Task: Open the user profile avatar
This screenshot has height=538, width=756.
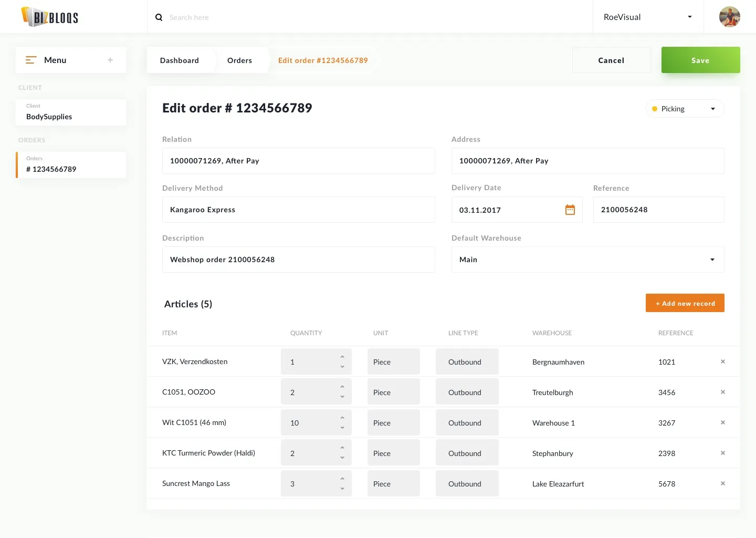Action: click(729, 17)
